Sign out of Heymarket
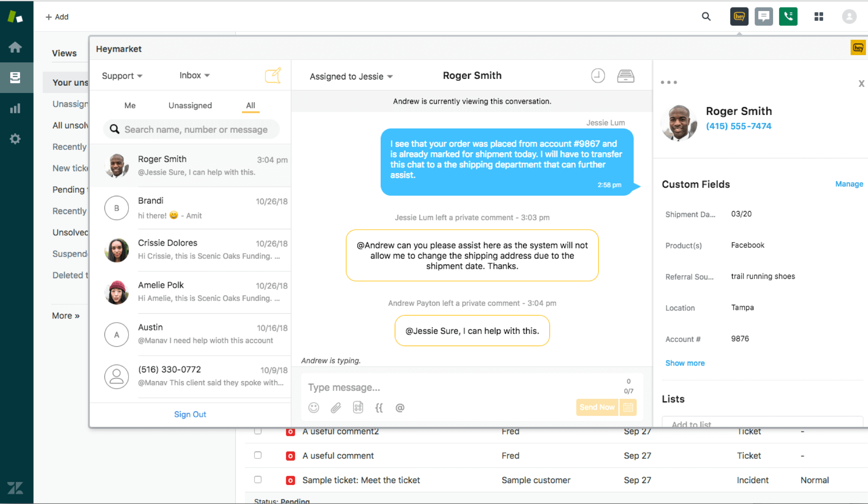Viewport: 868px width, 504px height. tap(190, 414)
